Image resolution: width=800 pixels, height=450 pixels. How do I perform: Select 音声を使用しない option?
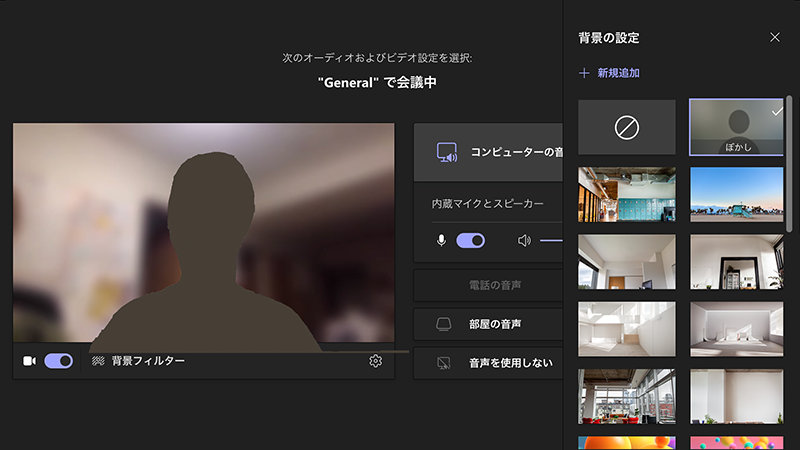pos(488,363)
